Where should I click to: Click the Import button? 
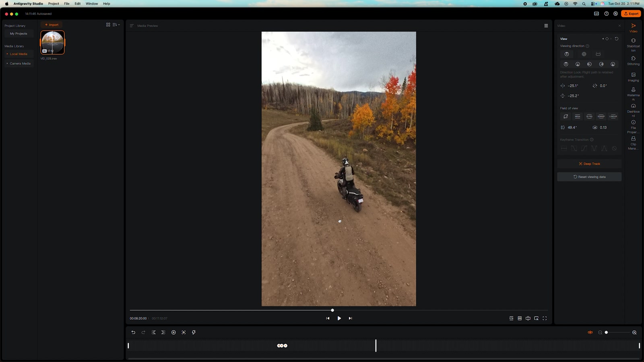coord(52,25)
